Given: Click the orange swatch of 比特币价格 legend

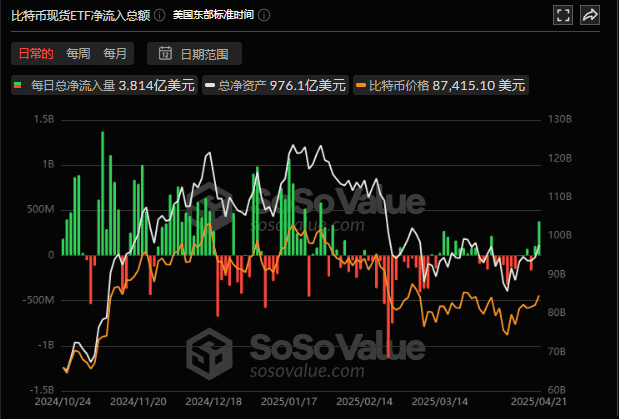Looking at the screenshot, I should pyautogui.click(x=359, y=86).
